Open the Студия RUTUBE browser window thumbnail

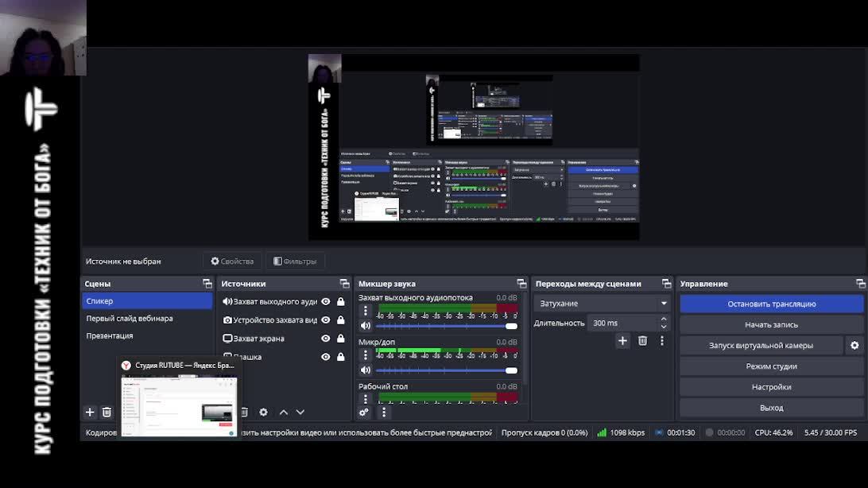[x=180, y=405]
